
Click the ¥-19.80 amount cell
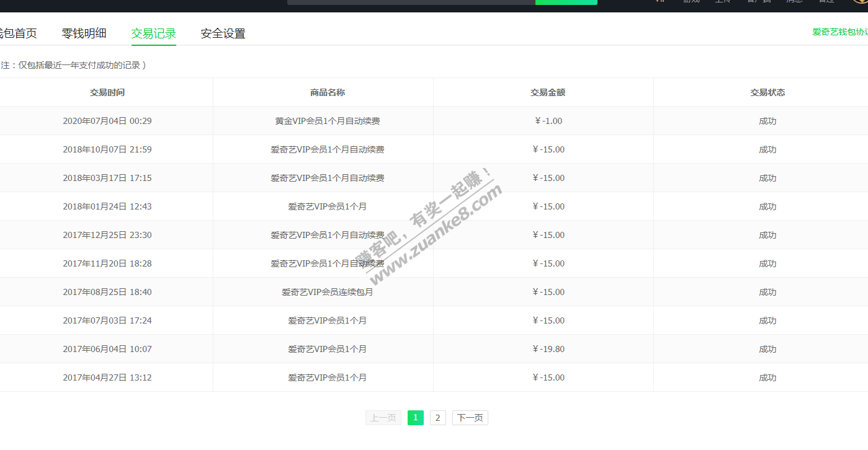(548, 349)
